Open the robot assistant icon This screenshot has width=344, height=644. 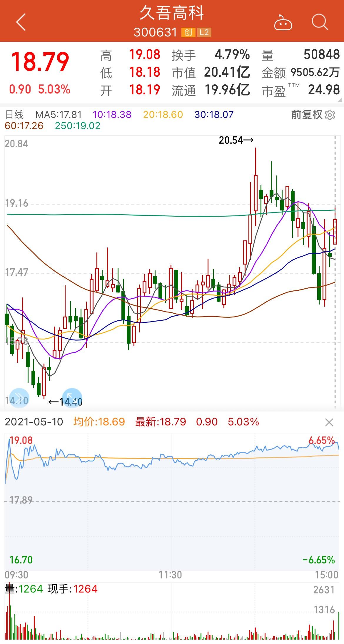pos(283,23)
